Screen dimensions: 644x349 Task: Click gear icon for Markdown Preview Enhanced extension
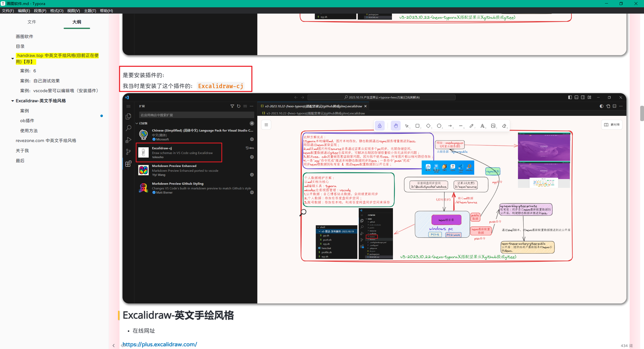(x=252, y=175)
